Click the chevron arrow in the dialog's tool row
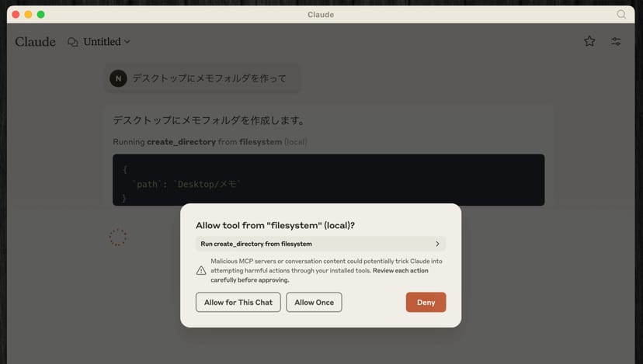 [438, 244]
